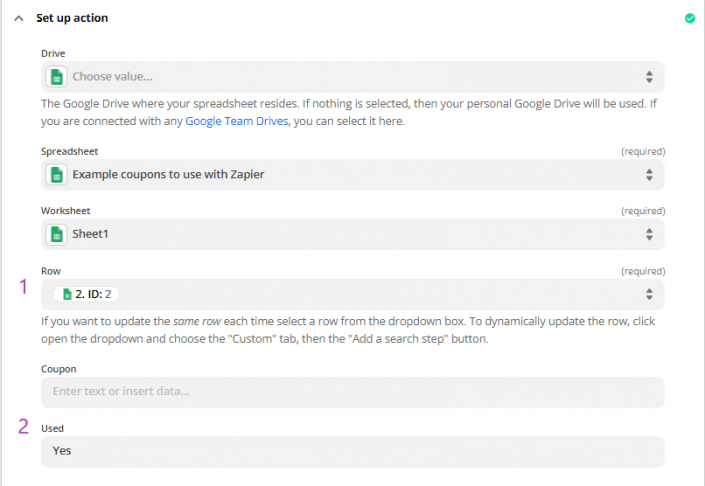Click the 'Set up action' heading

pos(72,18)
